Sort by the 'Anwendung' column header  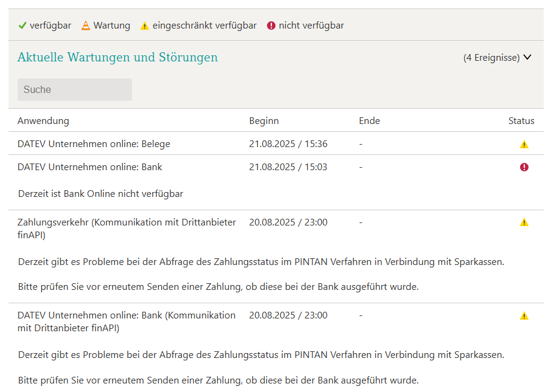43,121
